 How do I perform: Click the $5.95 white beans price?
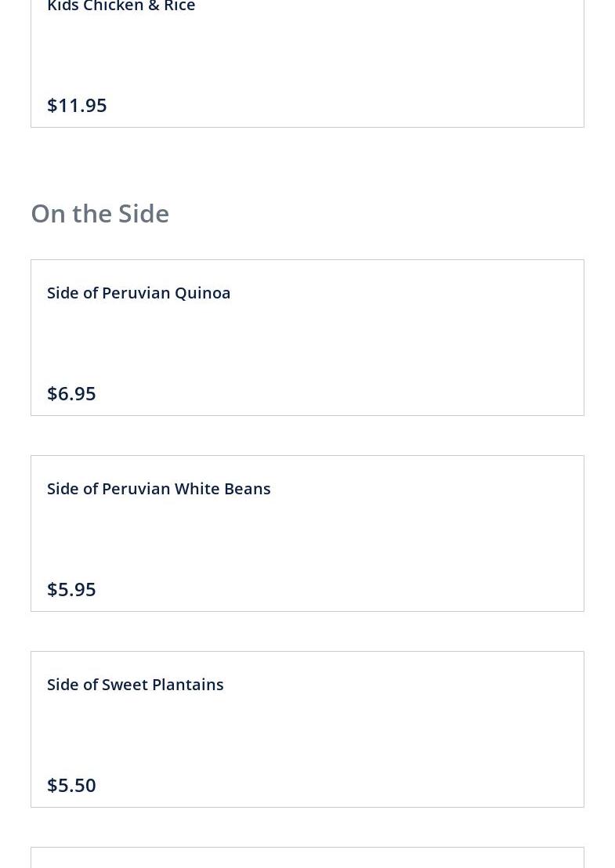[71, 589]
